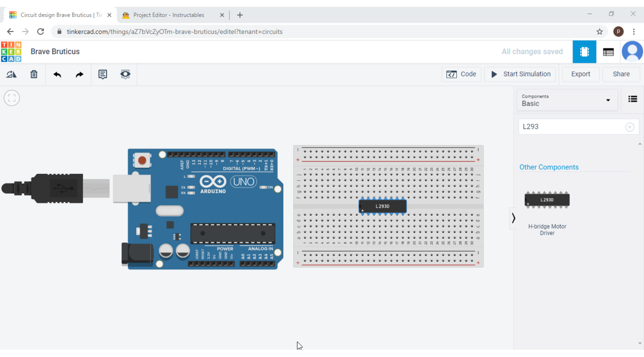This screenshot has height=357, width=644.
Task: Select the L293D chip on the breadboard
Action: click(383, 206)
